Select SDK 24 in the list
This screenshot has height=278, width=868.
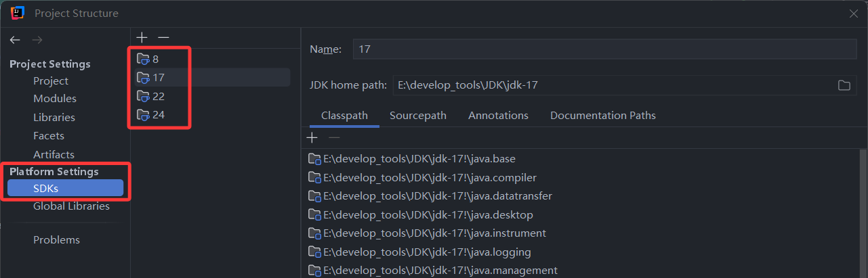tap(158, 115)
